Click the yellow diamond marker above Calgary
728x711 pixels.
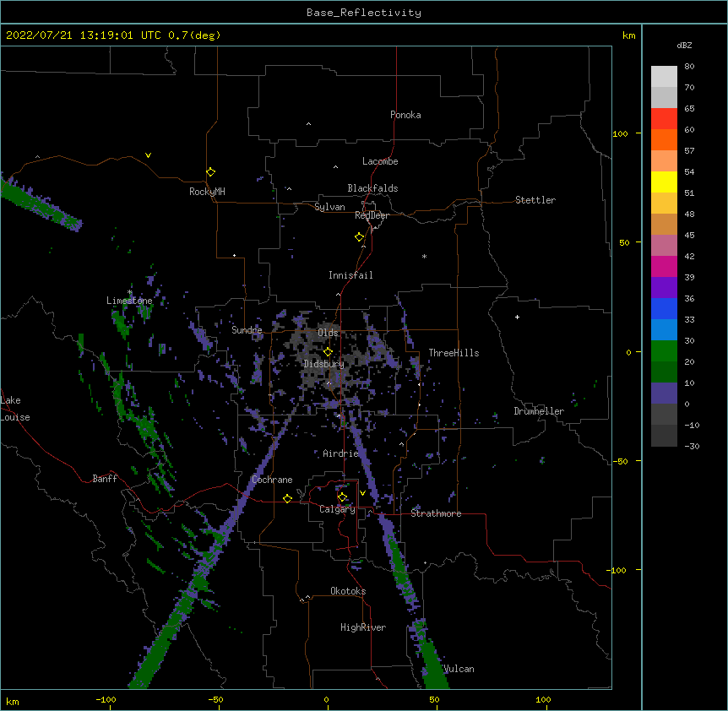[x=342, y=497]
